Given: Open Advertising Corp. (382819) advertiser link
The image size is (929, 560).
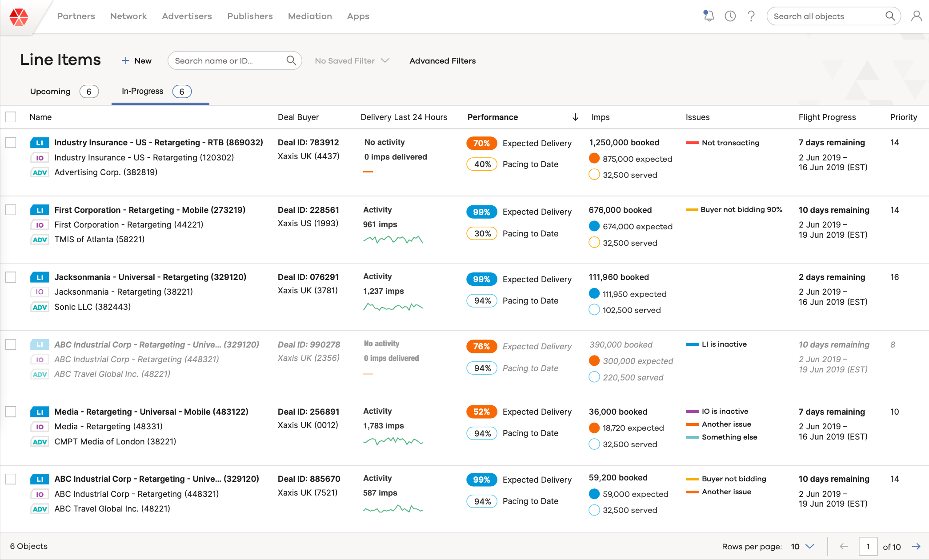Looking at the screenshot, I should pos(106,172).
